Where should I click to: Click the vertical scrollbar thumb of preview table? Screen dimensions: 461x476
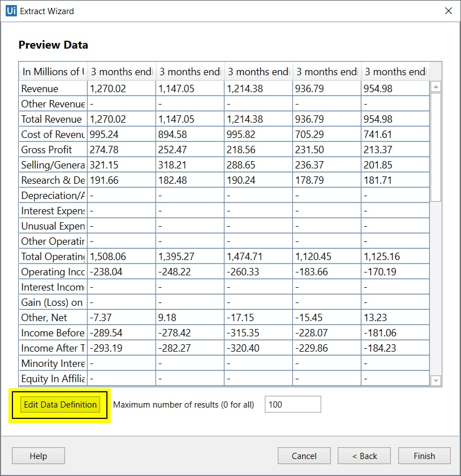(436, 147)
